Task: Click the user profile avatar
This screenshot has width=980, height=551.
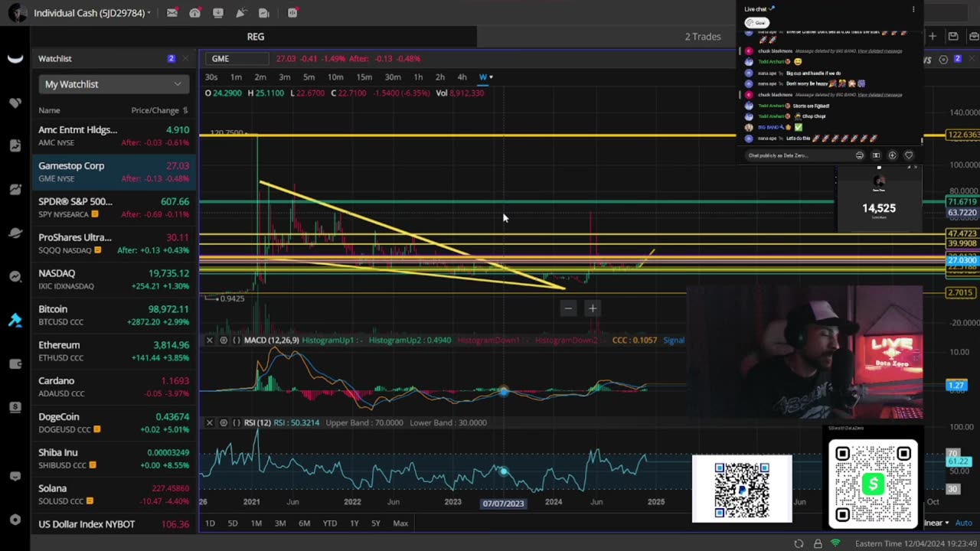Action: [16, 13]
